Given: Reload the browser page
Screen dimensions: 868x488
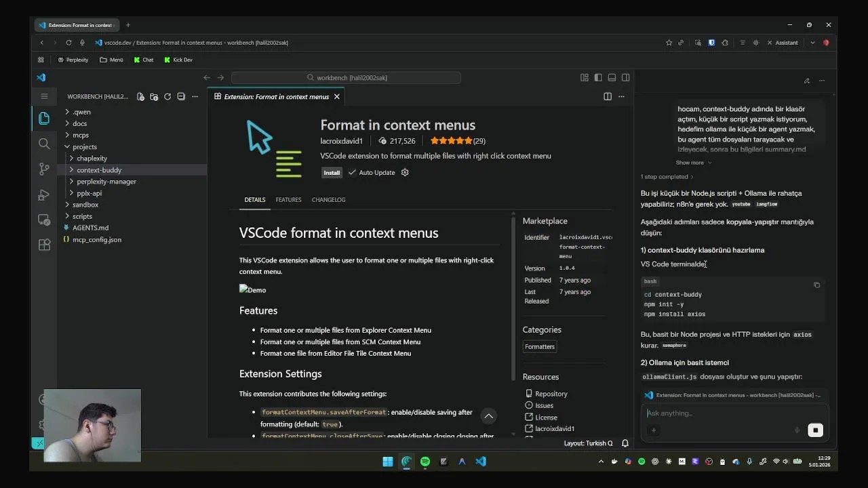Looking at the screenshot, I should (x=68, y=42).
